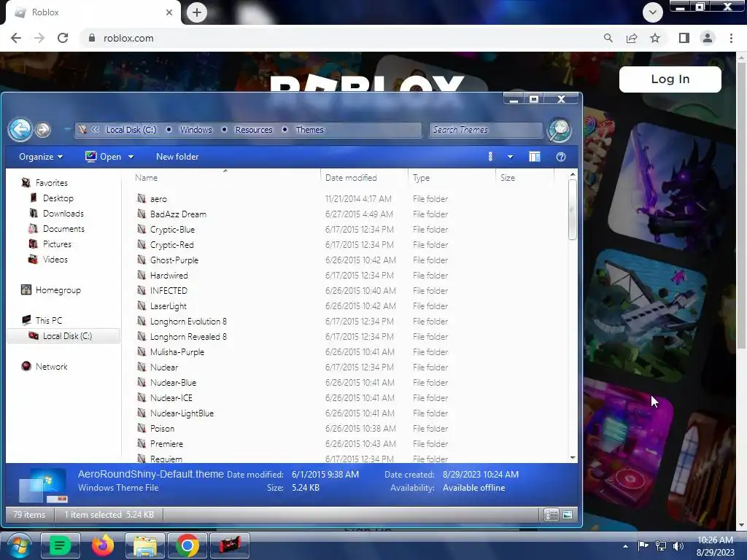
Task: Select This PC in navigation pane
Action: 42,321
